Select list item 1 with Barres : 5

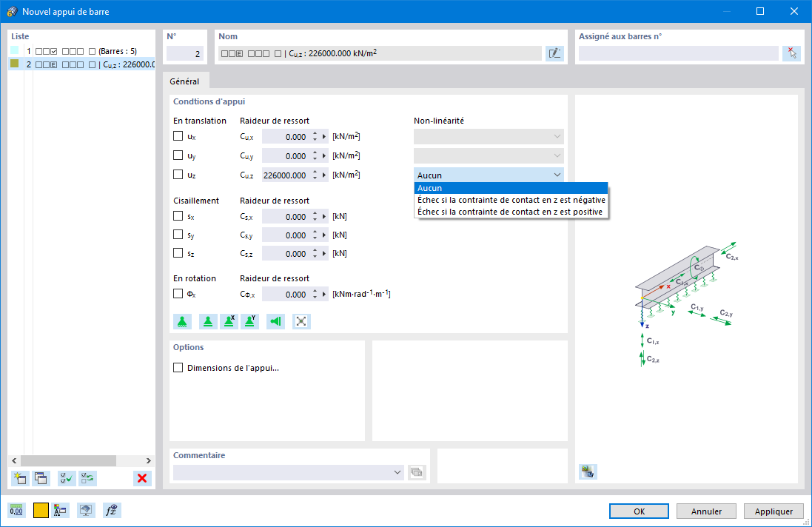[81, 51]
